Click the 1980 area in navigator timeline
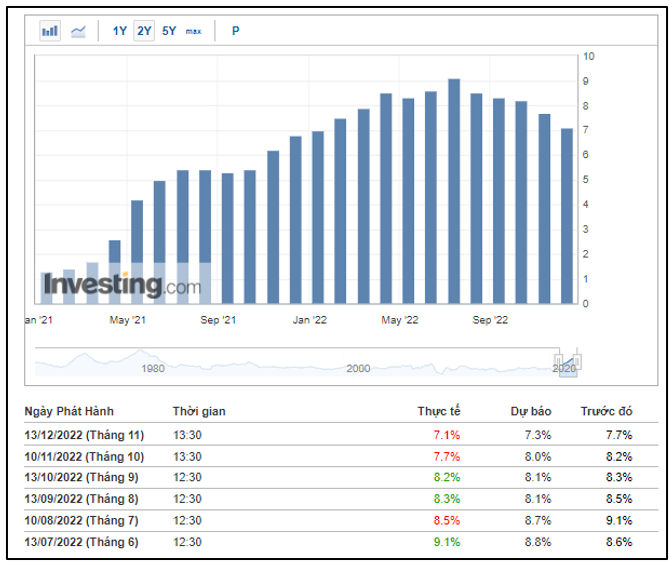 tap(153, 368)
